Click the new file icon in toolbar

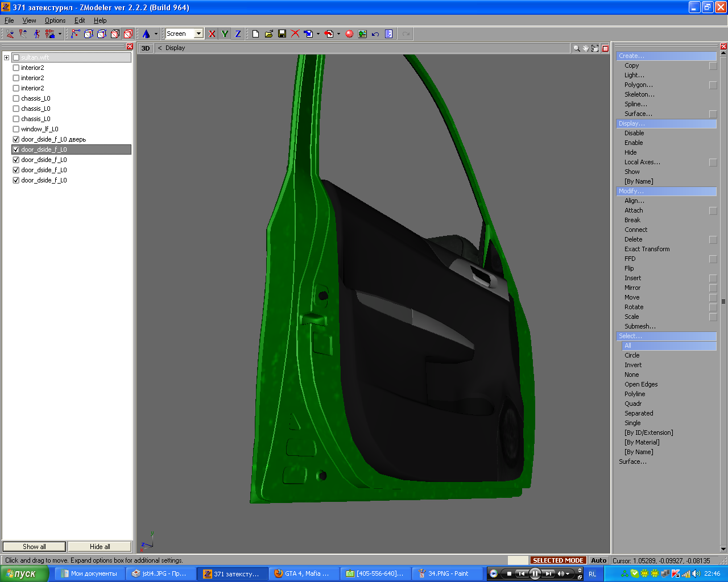(255, 34)
